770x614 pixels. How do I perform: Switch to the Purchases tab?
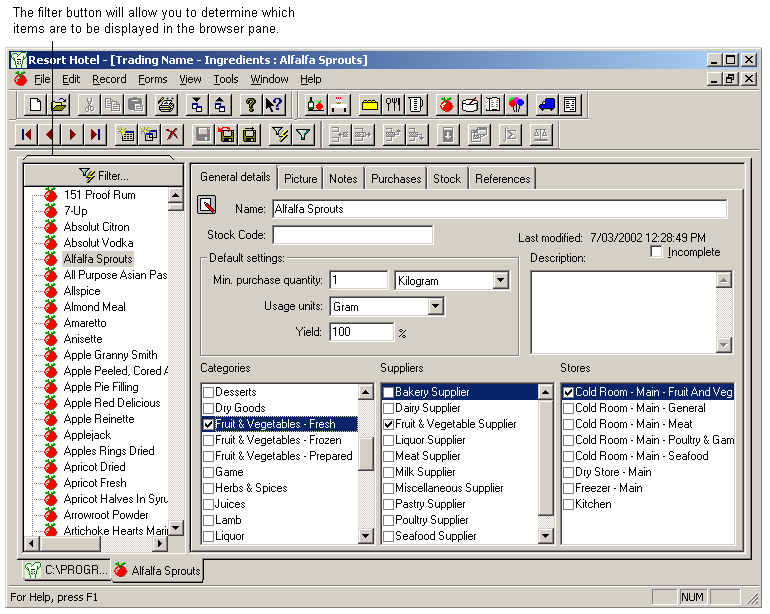pos(396,179)
